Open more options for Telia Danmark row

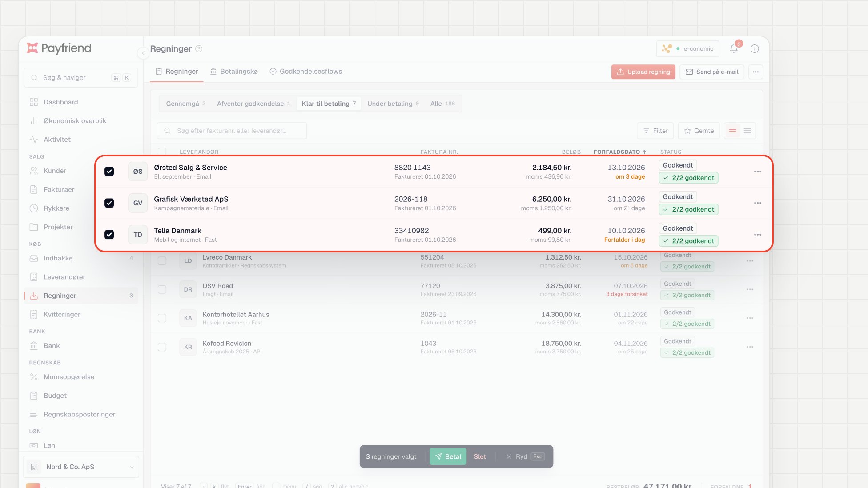(758, 235)
